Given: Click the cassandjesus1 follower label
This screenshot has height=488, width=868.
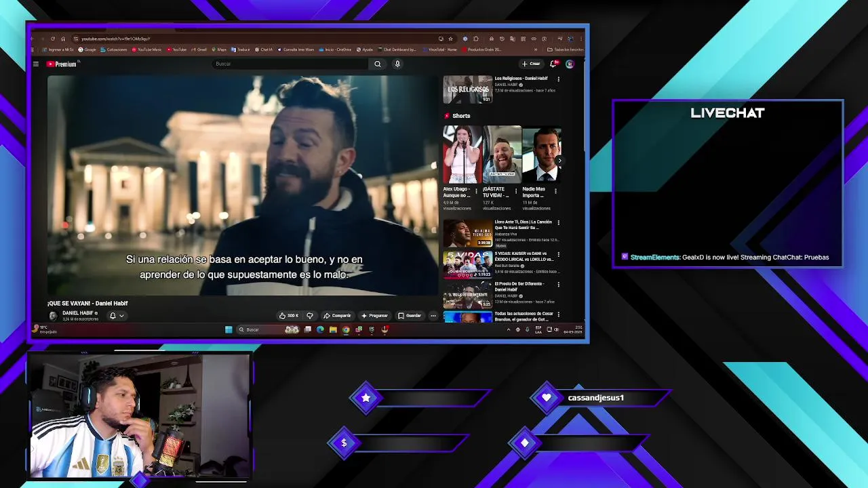Looking at the screenshot, I should click(596, 398).
